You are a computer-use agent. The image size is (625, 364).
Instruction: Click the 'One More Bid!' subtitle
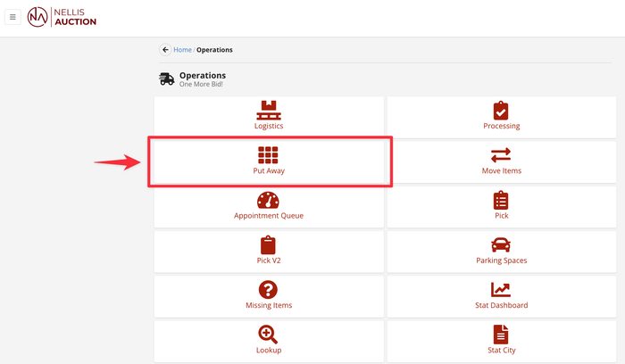tap(201, 84)
